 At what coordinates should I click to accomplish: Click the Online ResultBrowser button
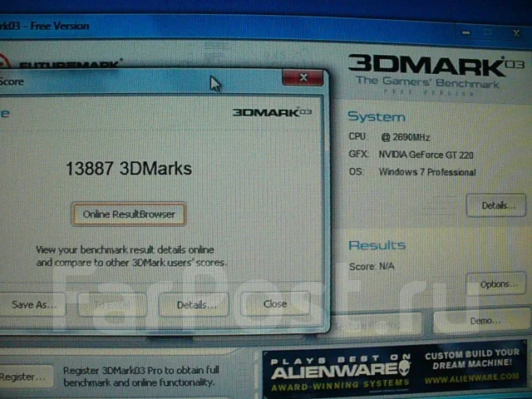point(129,214)
